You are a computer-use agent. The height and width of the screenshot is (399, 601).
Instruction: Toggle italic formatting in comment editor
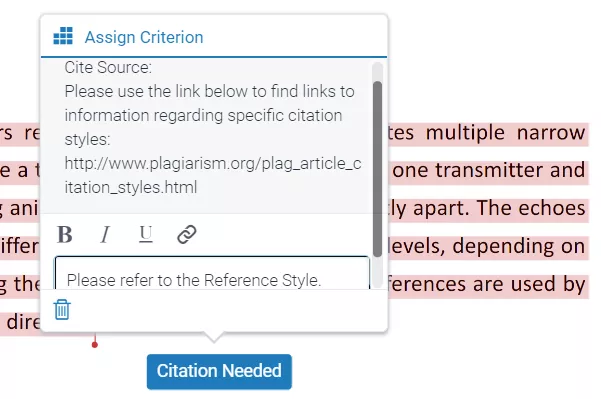(105, 234)
